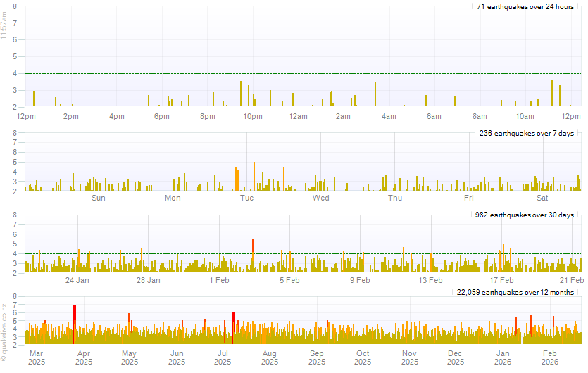The width and height of the screenshot is (588, 373).
Task: Select the 4am tick on the 24-hour chart
Action: pos(389,116)
